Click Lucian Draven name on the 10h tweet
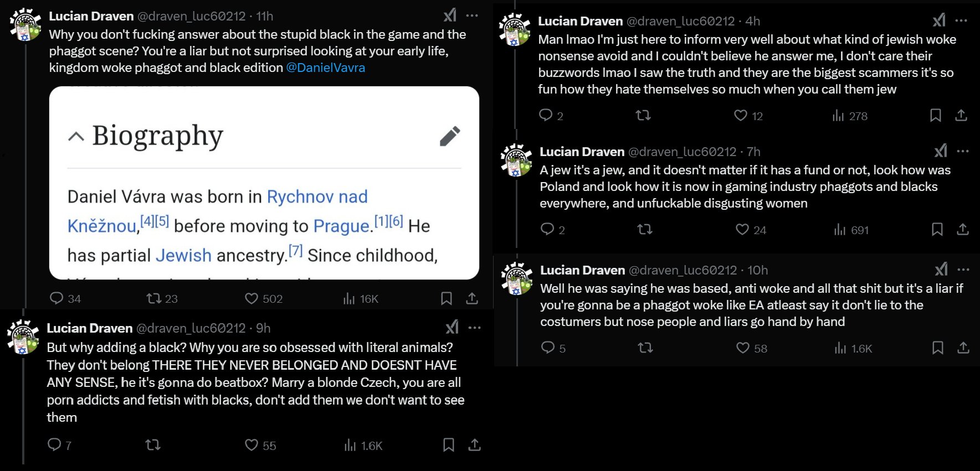The width and height of the screenshot is (980, 471). point(582,270)
